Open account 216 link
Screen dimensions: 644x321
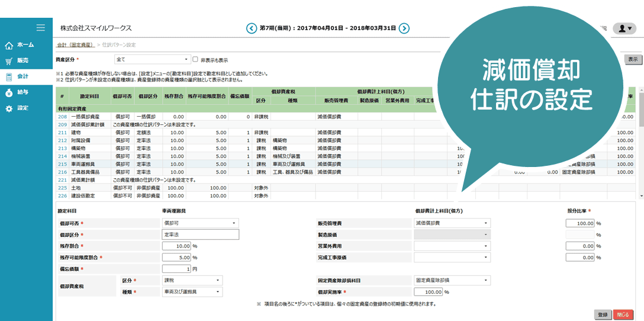62,172
